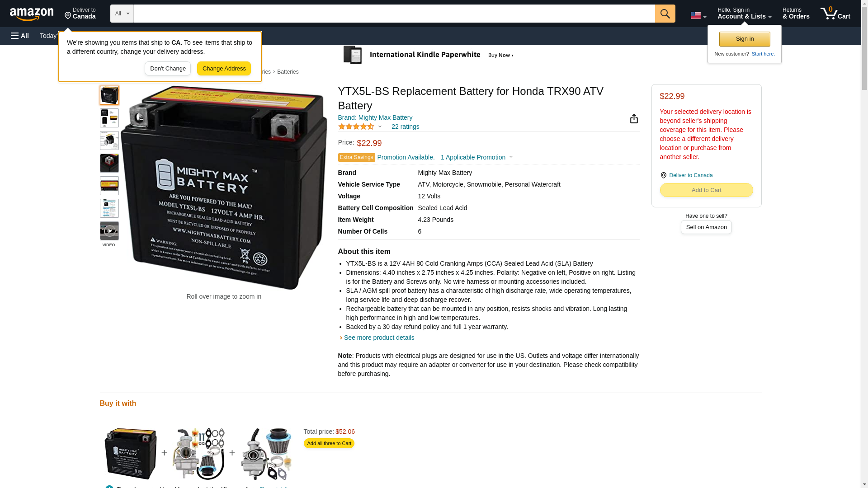Click the search magnifier button

[665, 14]
